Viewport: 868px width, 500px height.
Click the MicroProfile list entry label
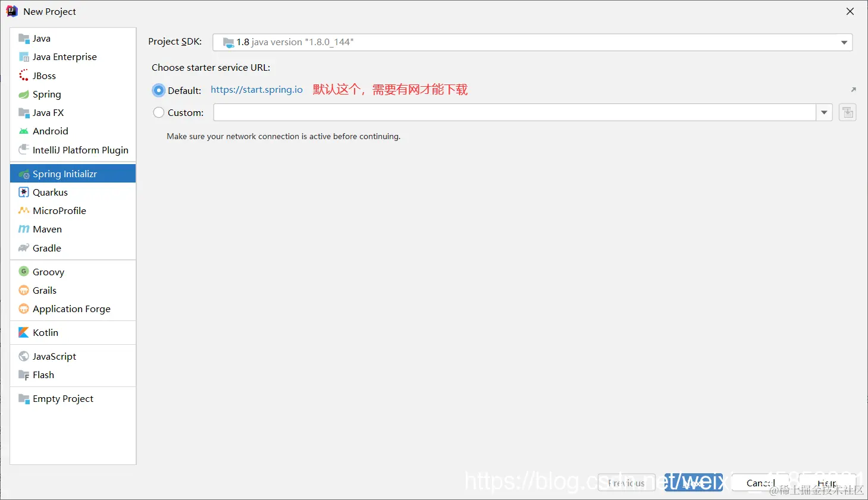(59, 211)
